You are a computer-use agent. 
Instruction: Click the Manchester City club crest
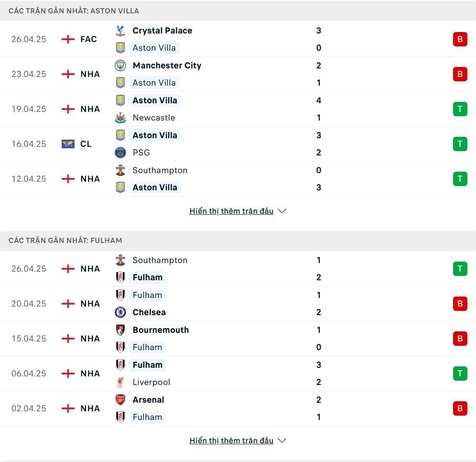click(x=120, y=66)
